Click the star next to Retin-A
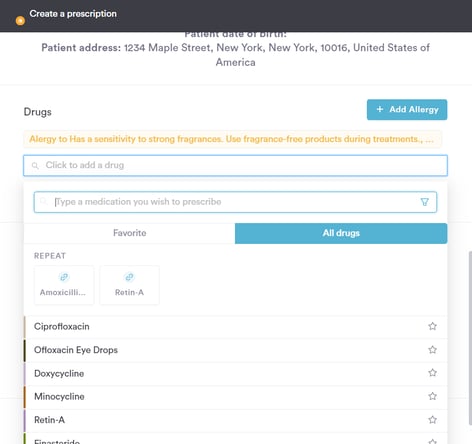 (432, 419)
